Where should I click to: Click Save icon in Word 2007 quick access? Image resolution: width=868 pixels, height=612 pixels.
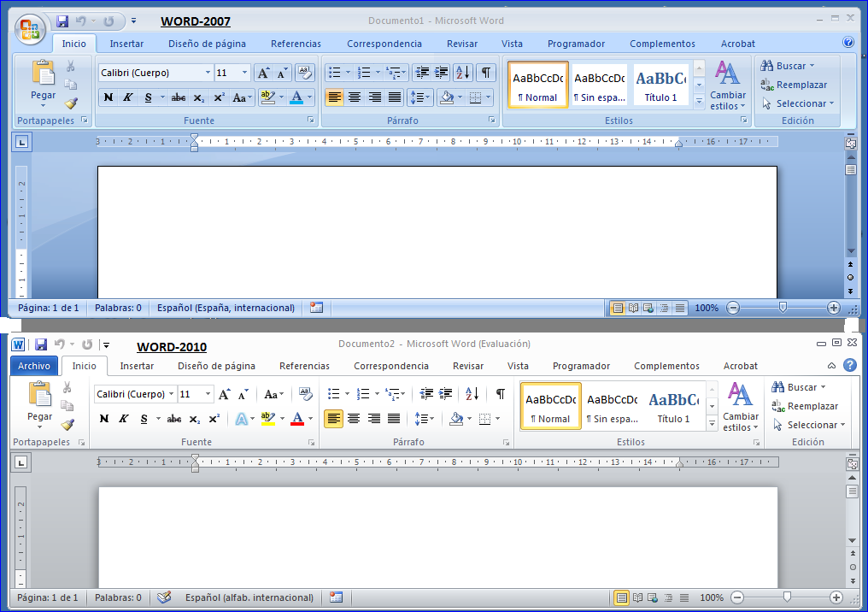pyautogui.click(x=62, y=21)
